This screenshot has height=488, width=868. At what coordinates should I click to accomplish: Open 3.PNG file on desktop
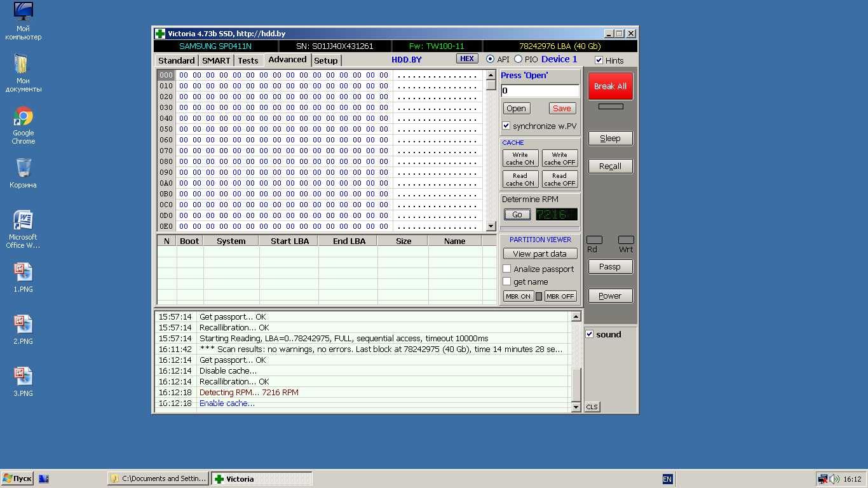[24, 382]
